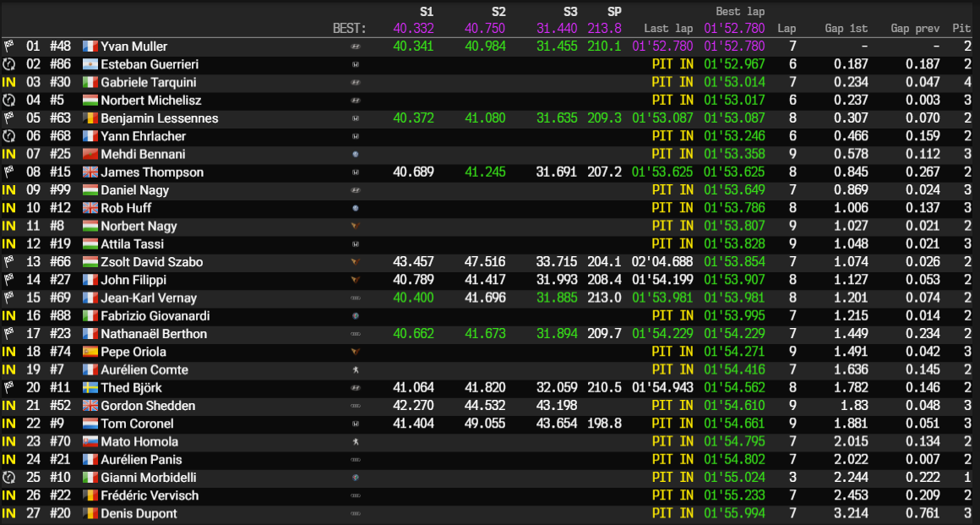The width and height of the screenshot is (980, 525).
Task: Click the Honda badge next to James Thompson
Action: pos(355,172)
